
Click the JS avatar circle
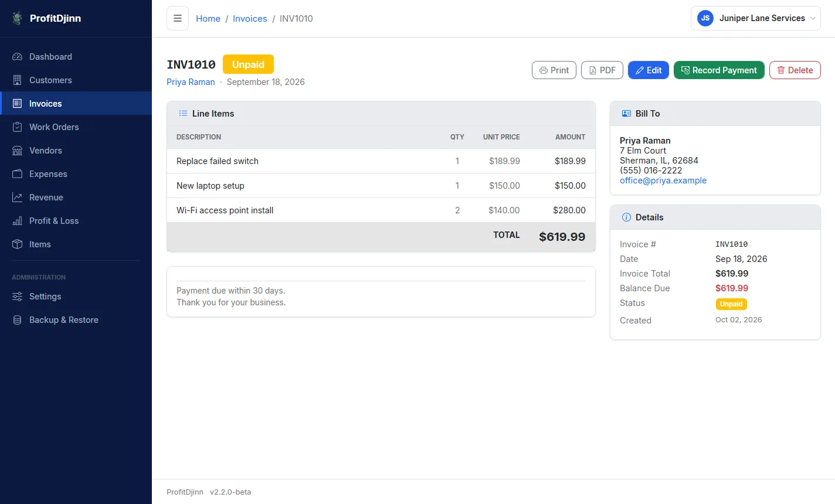tap(705, 18)
